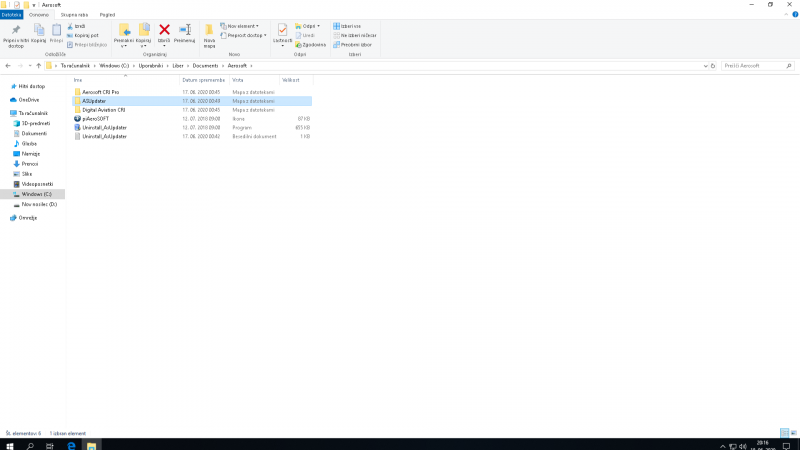The width and height of the screenshot is (800, 450).
Task: Open the volume control in the system tray
Action: point(743,446)
